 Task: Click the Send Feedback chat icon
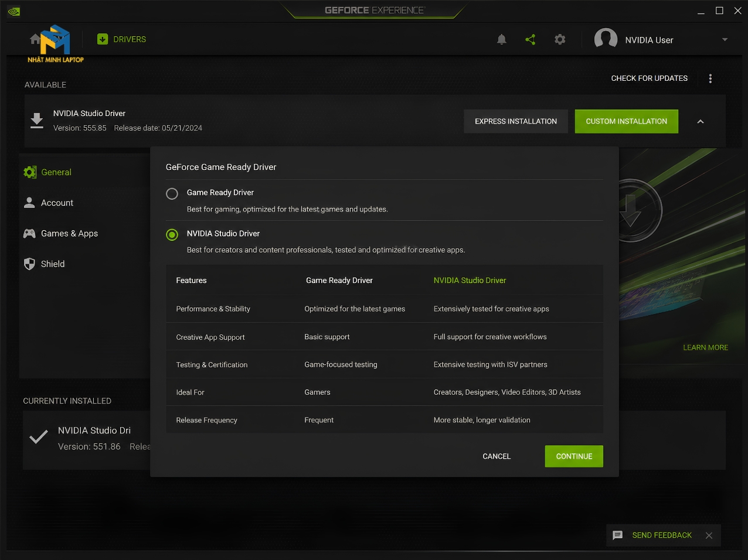pos(617,535)
